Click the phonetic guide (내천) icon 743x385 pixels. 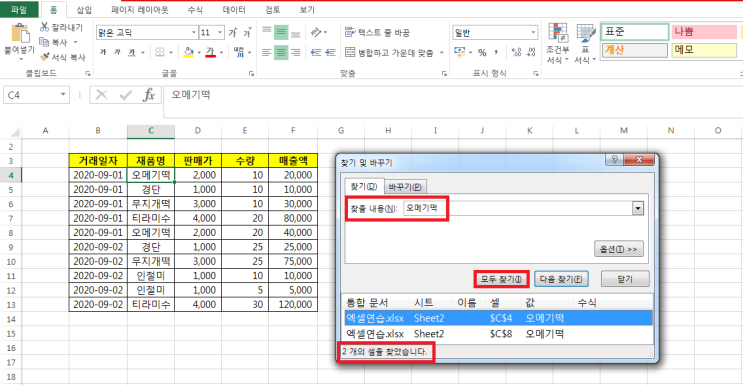pos(239,52)
